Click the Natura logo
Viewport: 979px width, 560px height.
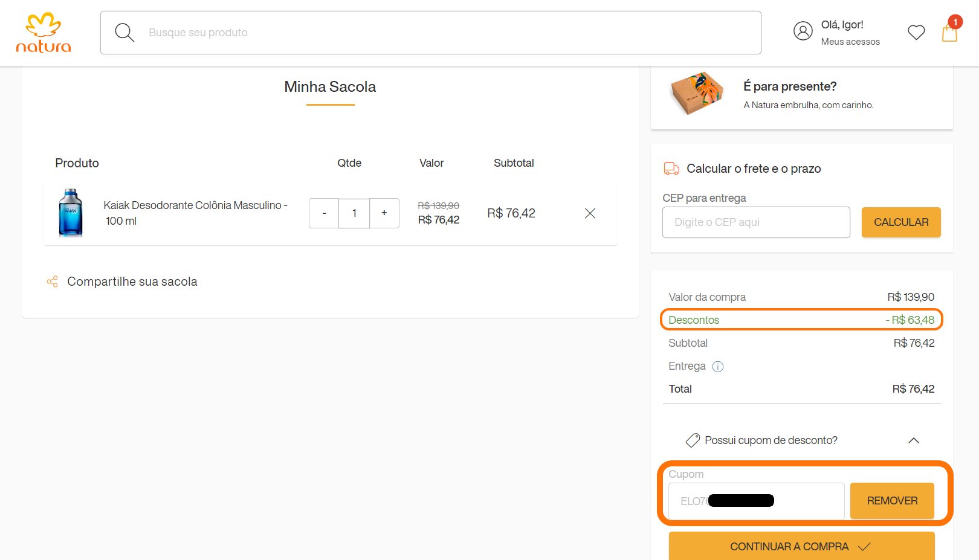(44, 33)
